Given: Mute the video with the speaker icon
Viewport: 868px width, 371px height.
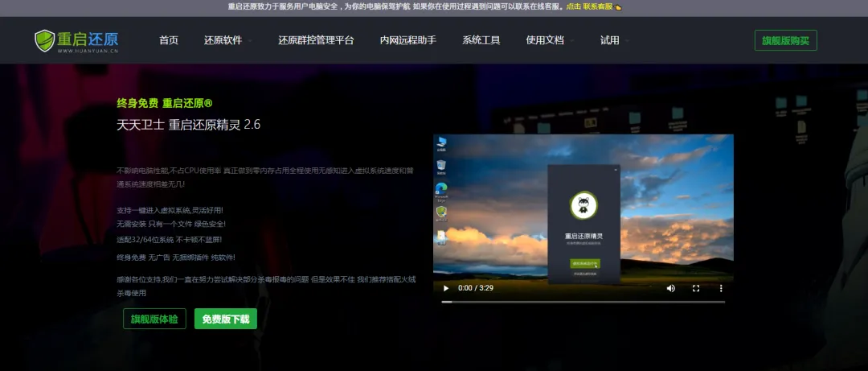Looking at the screenshot, I should [671, 288].
